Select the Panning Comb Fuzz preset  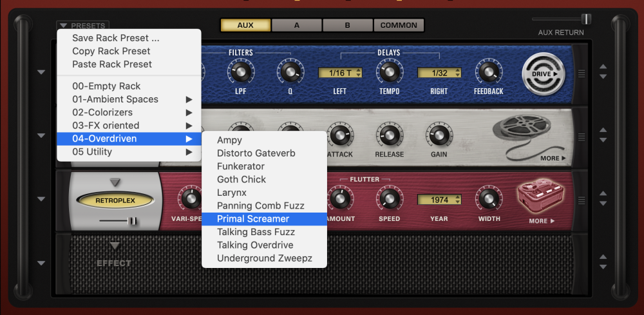[x=264, y=205]
